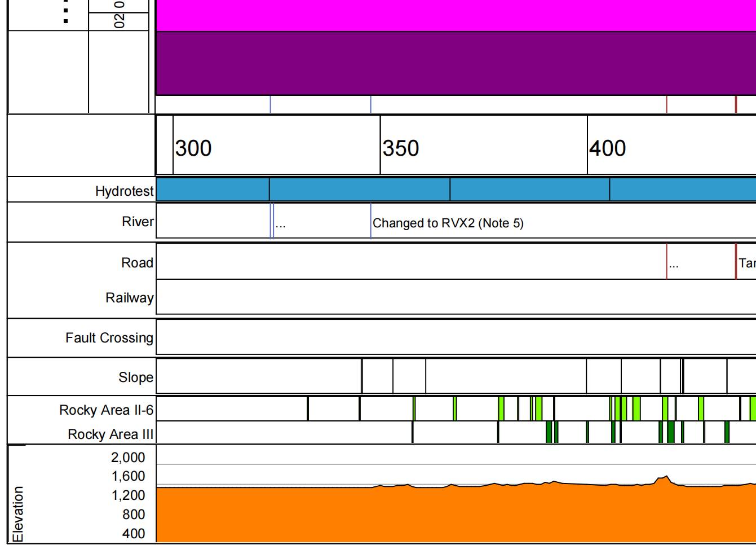Click the vertical Elevation axis title

tap(18, 513)
